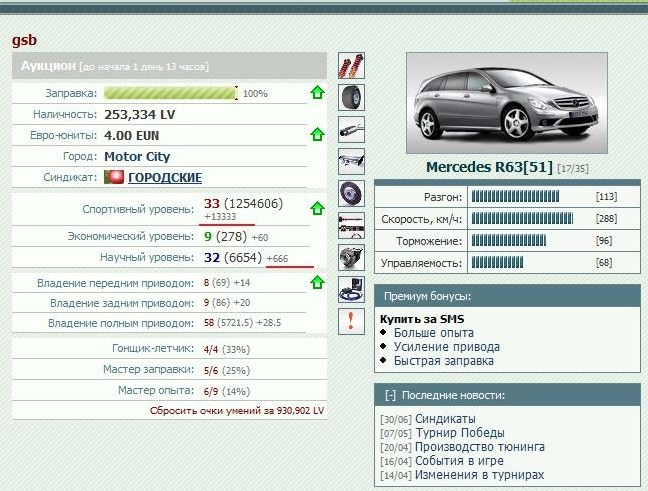Collapse the Последние новости panel
Screen dimensions: 648x491
tap(390, 396)
